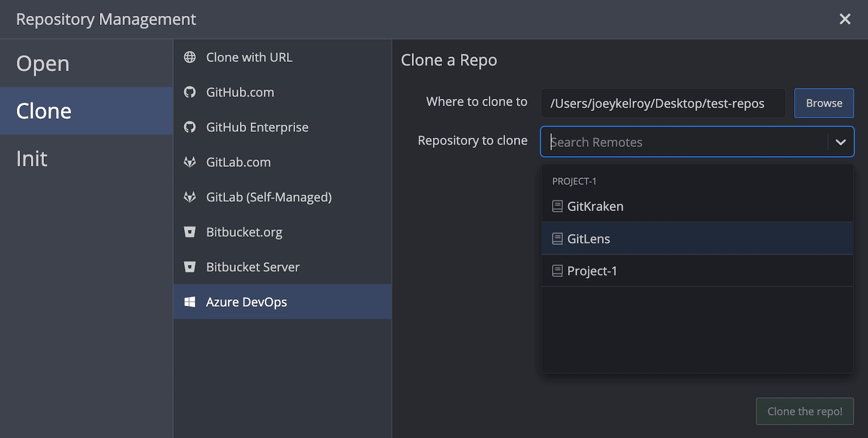Focus the Search Remotes input field
Viewport: 868px width, 438px height.
pos(684,142)
